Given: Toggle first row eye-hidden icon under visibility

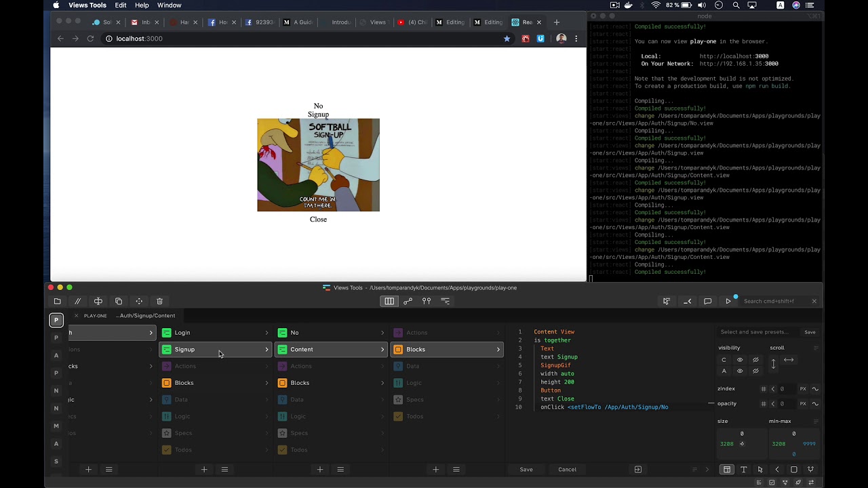Looking at the screenshot, I should point(755,360).
